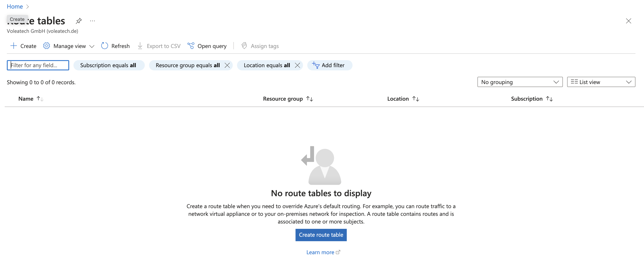Open the Subscription equals all filter
This screenshot has height=267, width=644.
109,65
